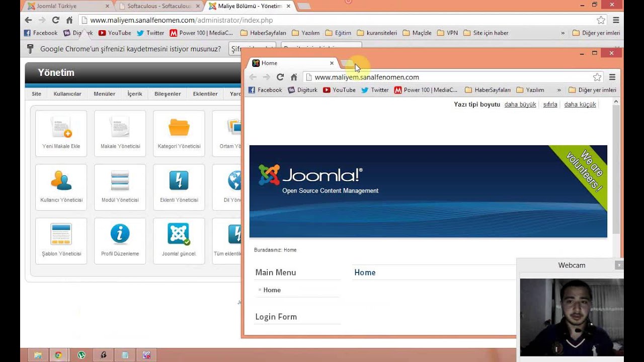This screenshot has width=644, height=362.
Task: Click Yönetim header title in admin
Action: [56, 72]
